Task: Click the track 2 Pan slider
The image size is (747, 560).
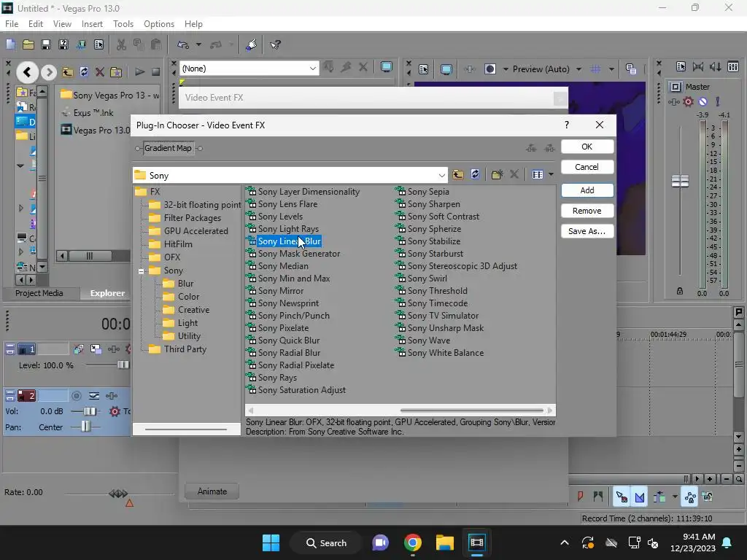Action: pyautogui.click(x=85, y=426)
